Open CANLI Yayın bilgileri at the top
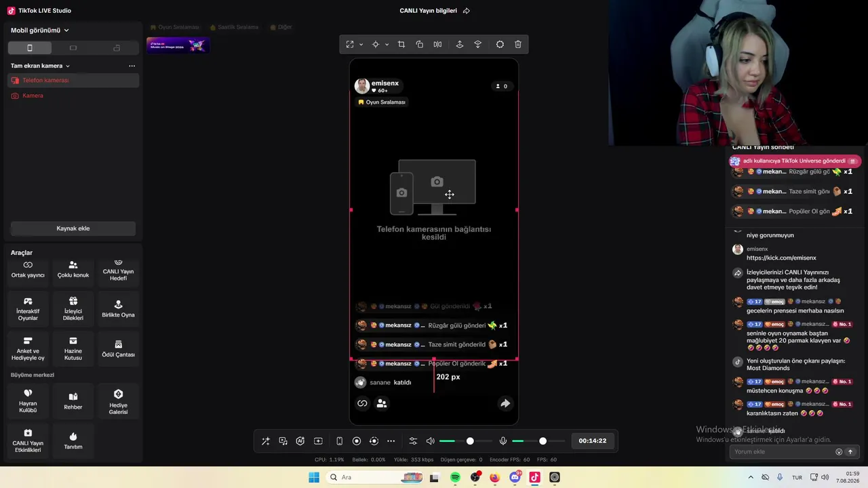This screenshot has width=868, height=488. [x=429, y=11]
